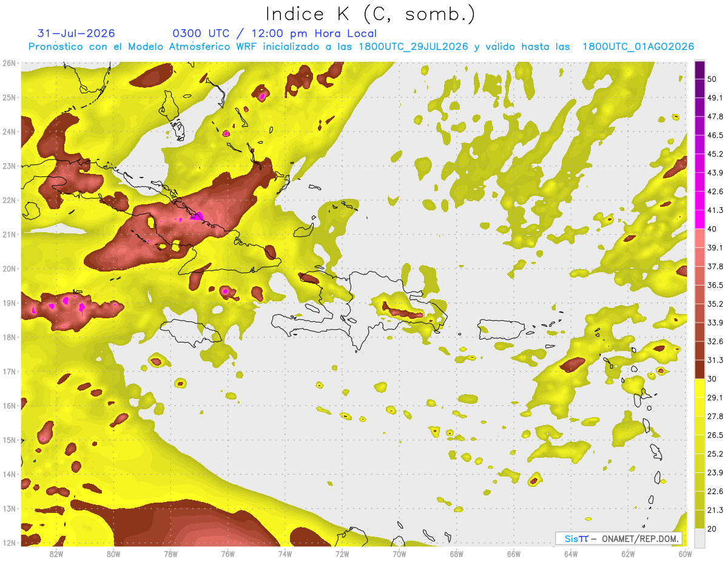Screen dimensions: 728x562
Task: Click the color scale value 37.8
Action: coord(716,267)
